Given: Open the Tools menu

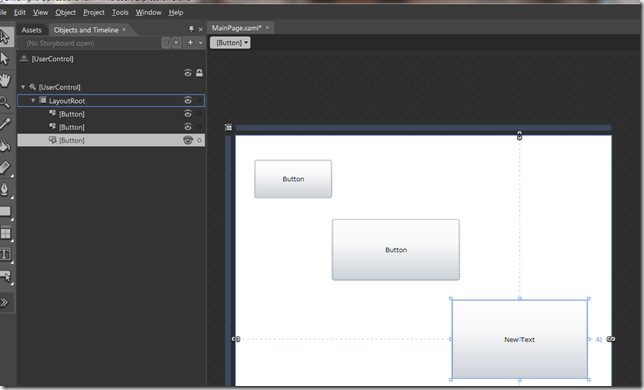Looking at the screenshot, I should [x=120, y=12].
